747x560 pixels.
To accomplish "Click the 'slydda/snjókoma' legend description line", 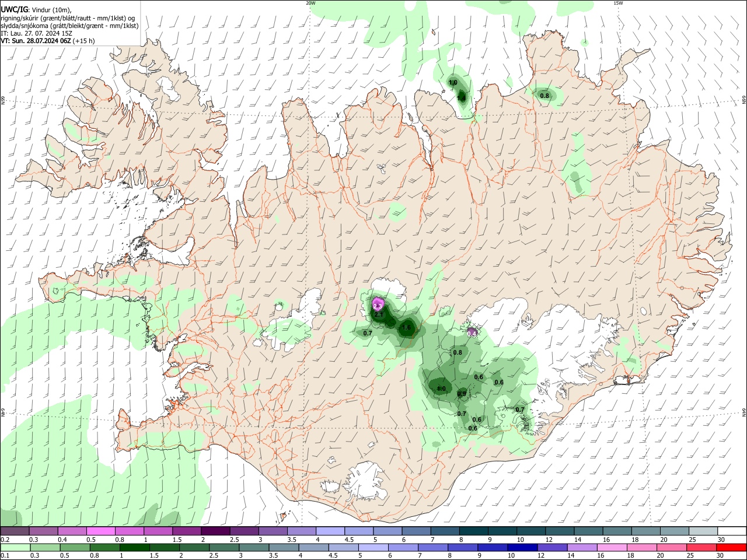I will pyautogui.click(x=69, y=26).
